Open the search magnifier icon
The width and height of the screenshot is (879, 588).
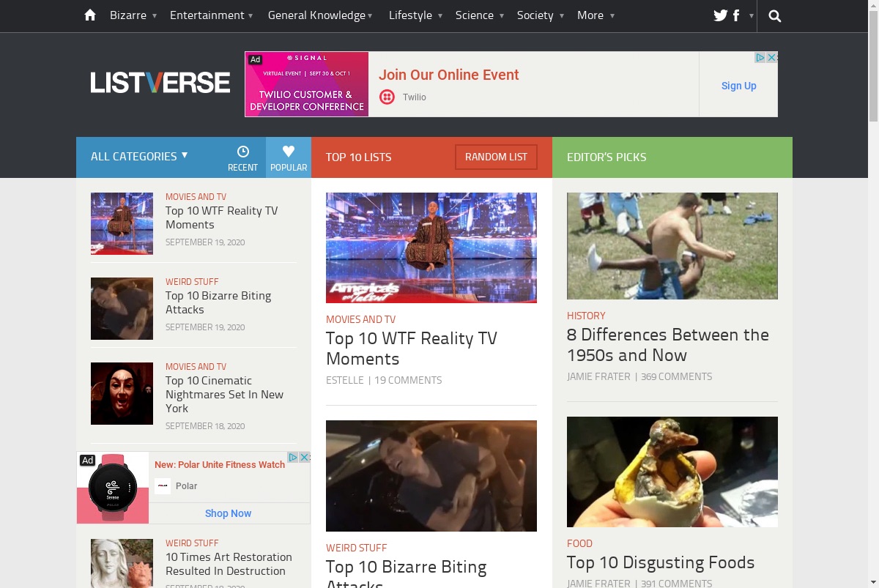pos(775,15)
